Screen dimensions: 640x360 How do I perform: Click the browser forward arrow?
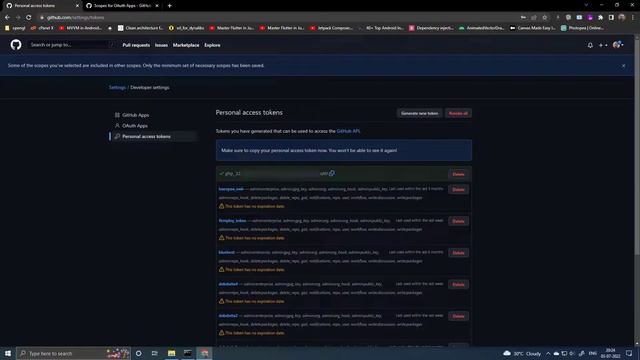(18, 18)
